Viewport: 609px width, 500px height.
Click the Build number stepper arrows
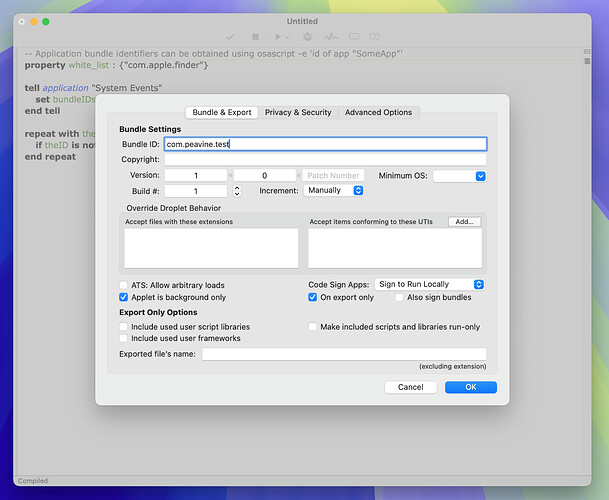click(237, 191)
